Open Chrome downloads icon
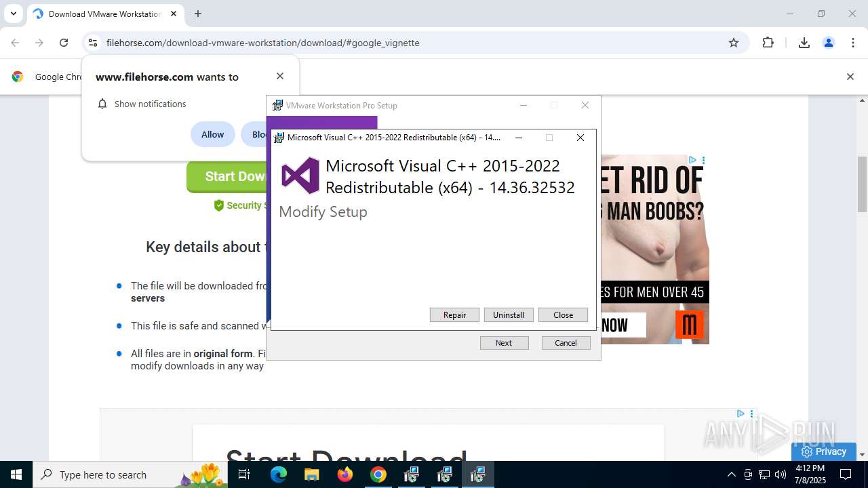The height and width of the screenshot is (488, 868). point(804,43)
